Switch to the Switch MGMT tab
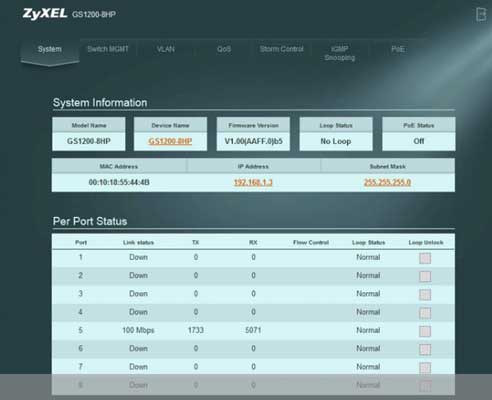Screen dimensions: 492x400 108,49
